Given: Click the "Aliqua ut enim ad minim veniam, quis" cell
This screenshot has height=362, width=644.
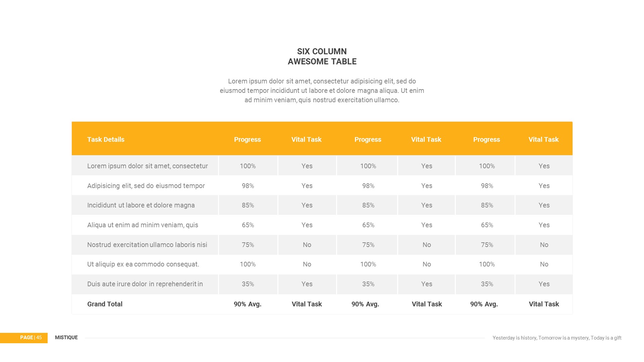Looking at the screenshot, I should click(143, 225).
